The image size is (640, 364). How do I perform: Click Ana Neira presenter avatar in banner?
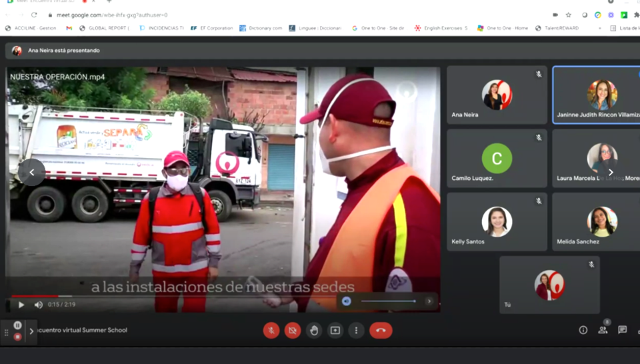pyautogui.click(x=17, y=51)
